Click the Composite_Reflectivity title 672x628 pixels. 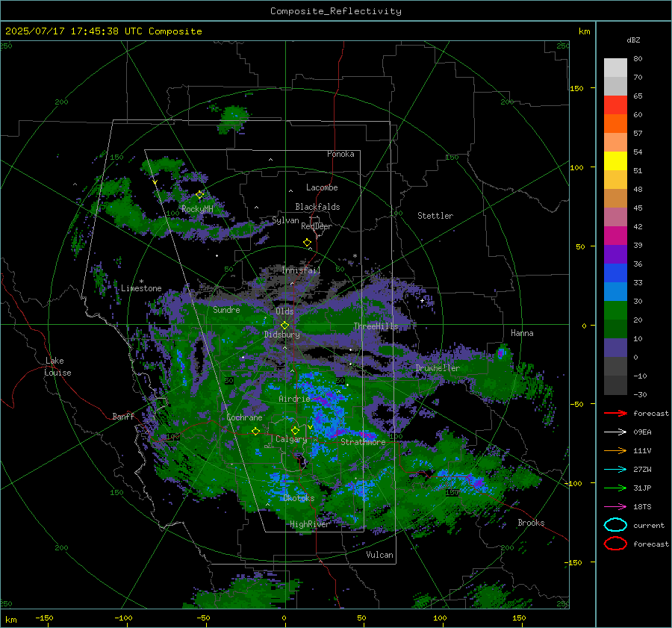(336, 11)
